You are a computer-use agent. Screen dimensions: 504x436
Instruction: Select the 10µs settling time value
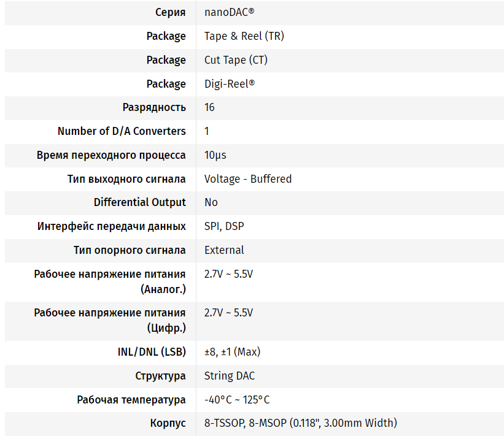point(215,155)
